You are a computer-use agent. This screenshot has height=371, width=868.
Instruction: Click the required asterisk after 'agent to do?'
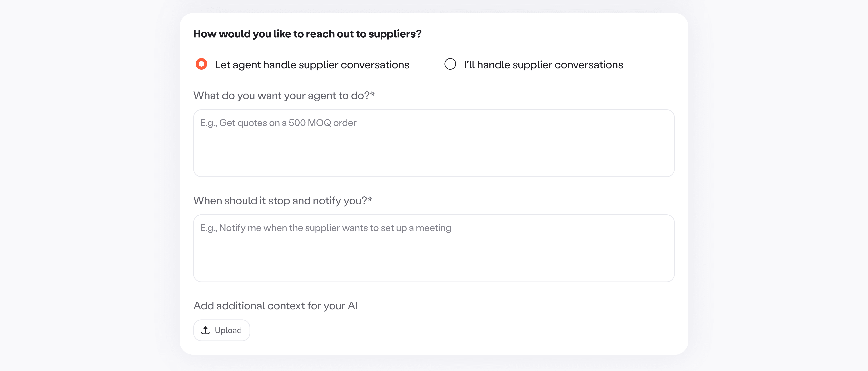[373, 94]
